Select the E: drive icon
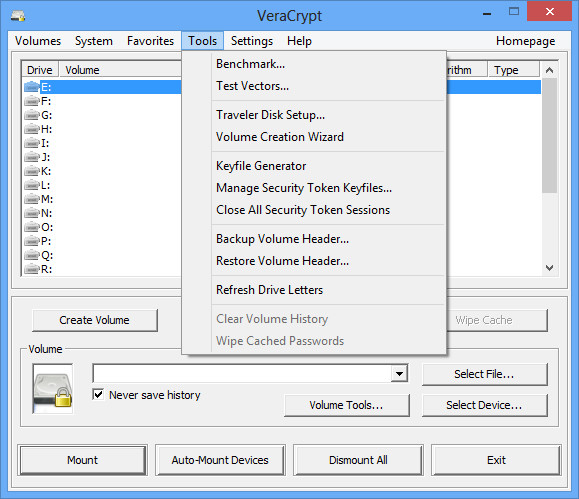 coord(32,87)
